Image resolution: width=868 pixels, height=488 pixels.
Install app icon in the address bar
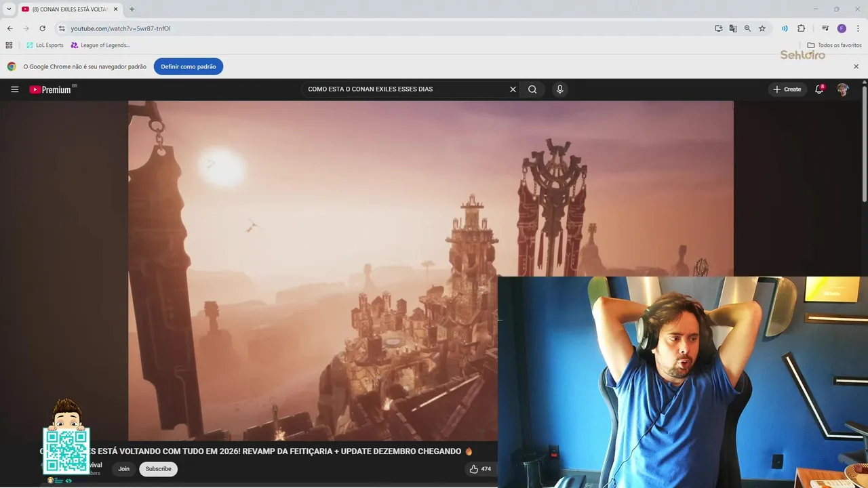[718, 28]
